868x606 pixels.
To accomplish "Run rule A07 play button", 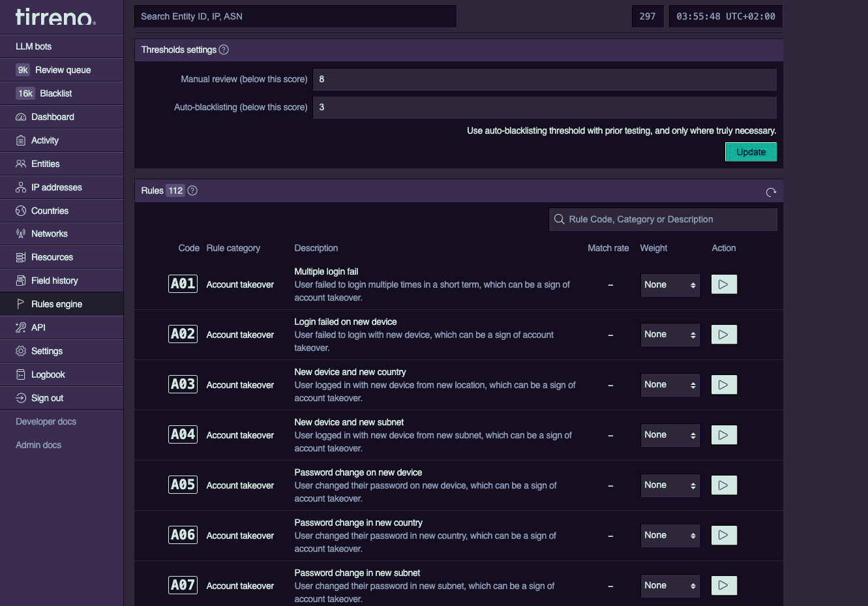I will [724, 586].
